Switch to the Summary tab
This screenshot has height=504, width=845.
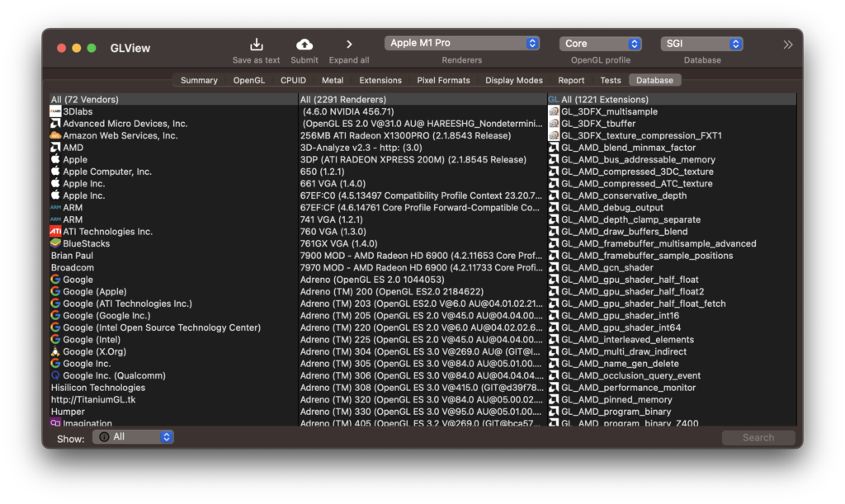tap(199, 80)
